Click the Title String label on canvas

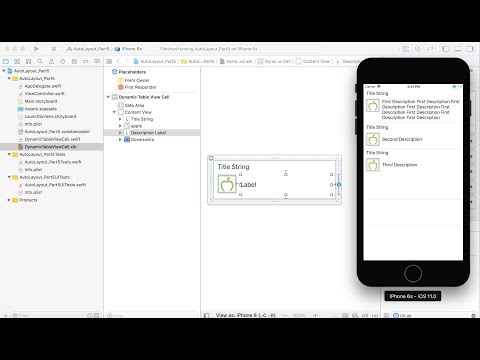233,167
